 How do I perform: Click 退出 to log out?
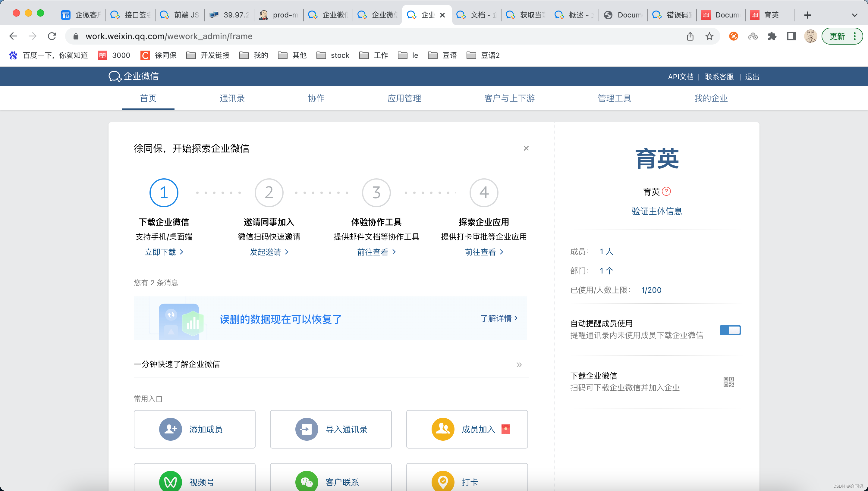pyautogui.click(x=752, y=77)
